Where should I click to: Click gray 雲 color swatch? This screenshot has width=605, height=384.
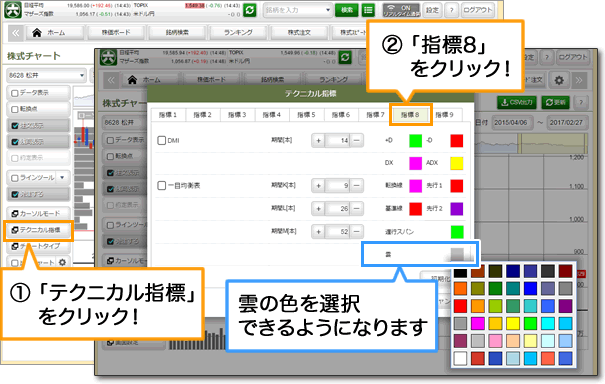click(x=457, y=254)
